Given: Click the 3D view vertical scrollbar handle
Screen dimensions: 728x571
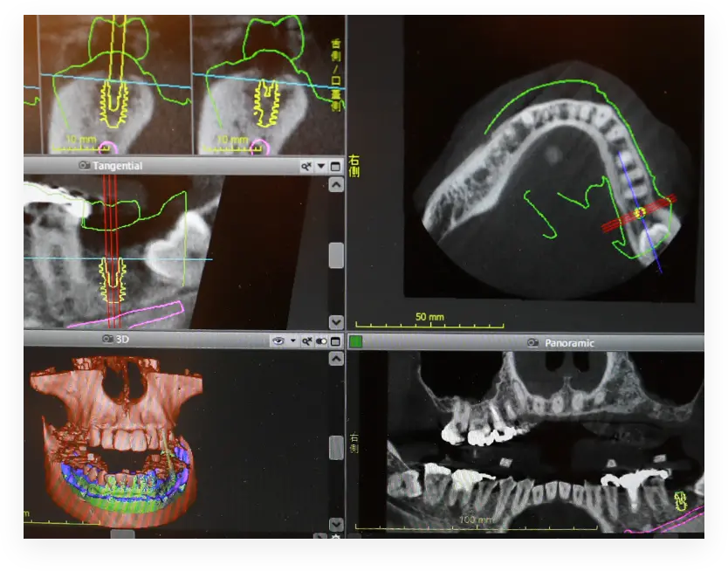Looking at the screenshot, I should click(335, 447).
